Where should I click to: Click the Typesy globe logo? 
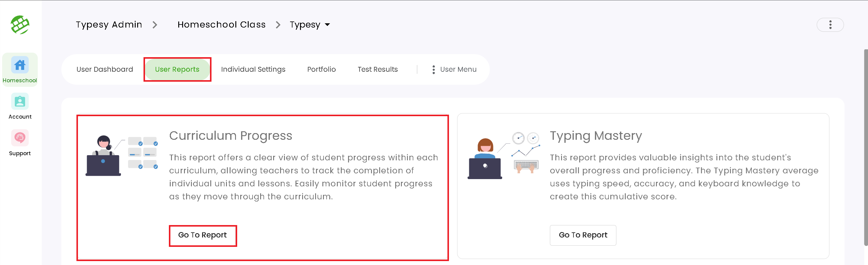coord(20,25)
